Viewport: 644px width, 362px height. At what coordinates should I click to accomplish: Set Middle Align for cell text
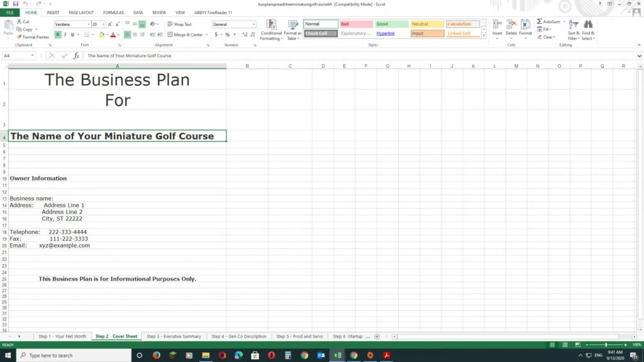135,25
